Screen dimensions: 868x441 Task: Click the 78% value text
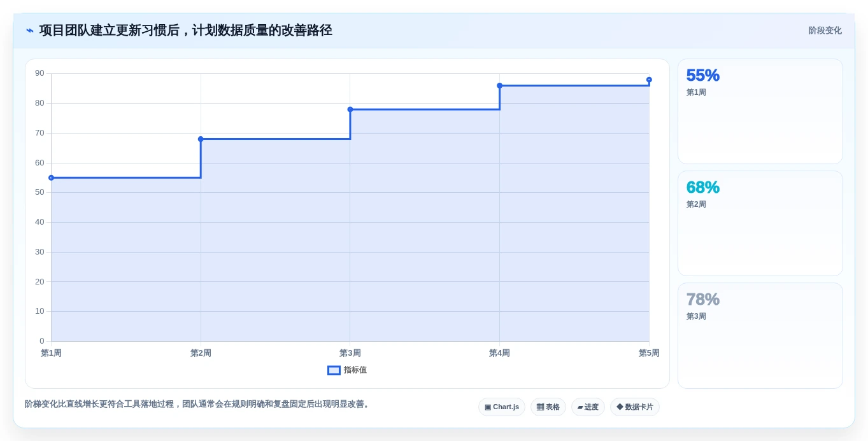coord(702,299)
